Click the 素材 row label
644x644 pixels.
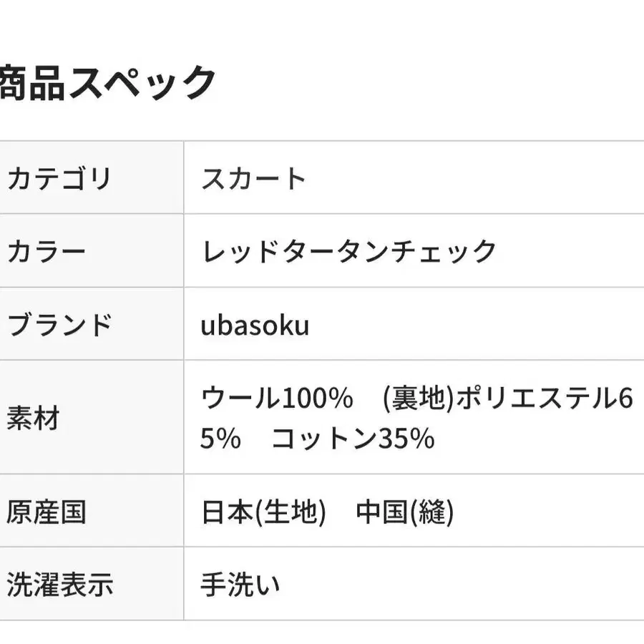32,418
